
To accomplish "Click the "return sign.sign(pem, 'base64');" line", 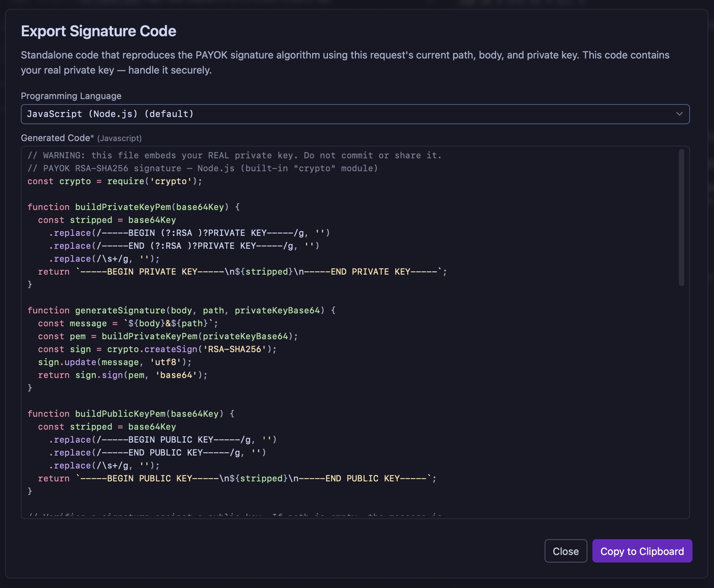I will click(123, 375).
